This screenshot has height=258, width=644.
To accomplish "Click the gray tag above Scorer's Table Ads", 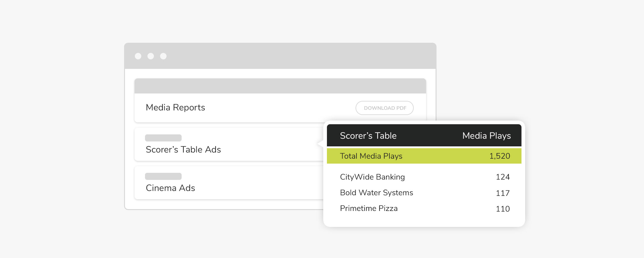I will (163, 138).
